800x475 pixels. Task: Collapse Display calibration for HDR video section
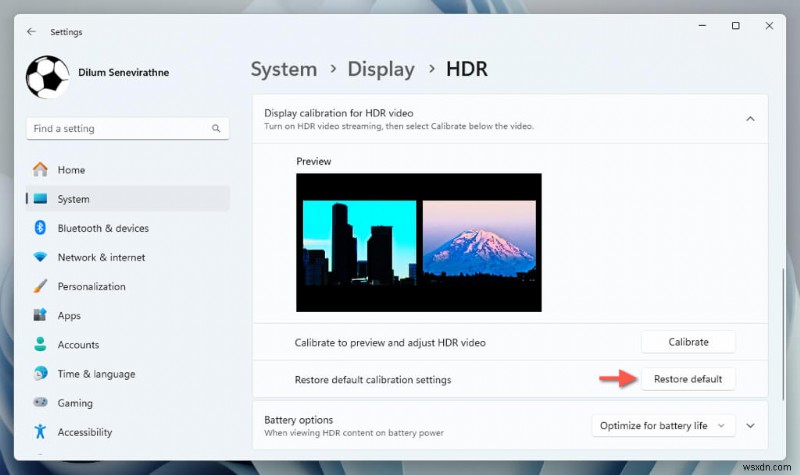[x=750, y=119]
